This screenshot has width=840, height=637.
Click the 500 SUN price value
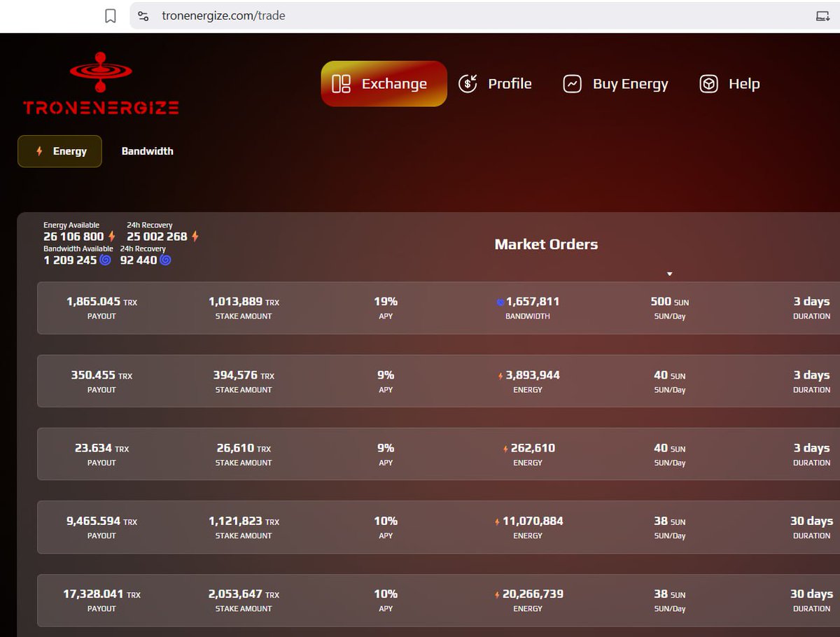tap(670, 302)
